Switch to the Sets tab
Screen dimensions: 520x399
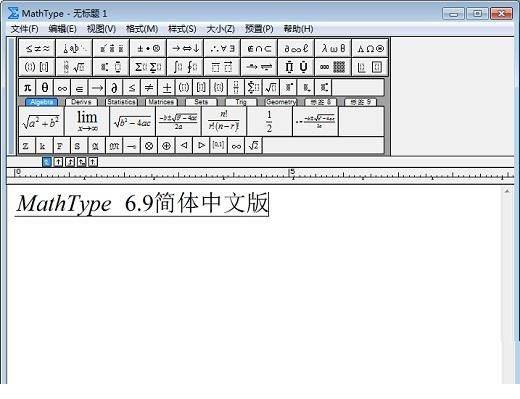click(201, 102)
